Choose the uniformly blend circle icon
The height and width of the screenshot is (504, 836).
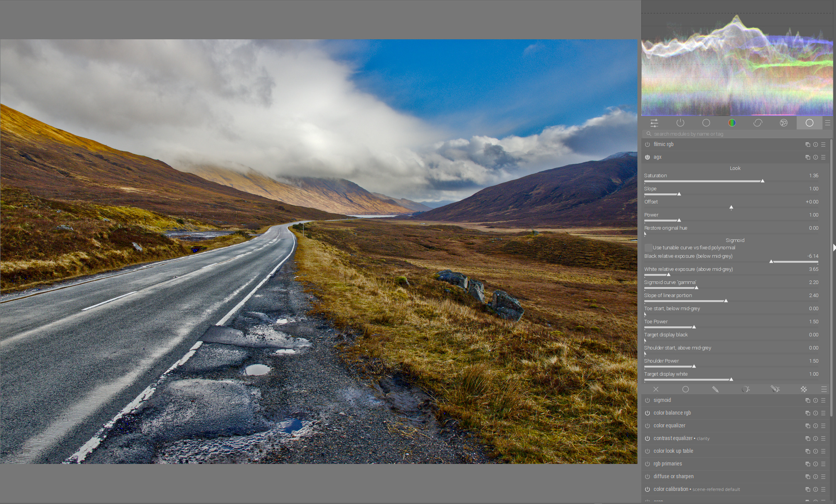pyautogui.click(x=686, y=390)
